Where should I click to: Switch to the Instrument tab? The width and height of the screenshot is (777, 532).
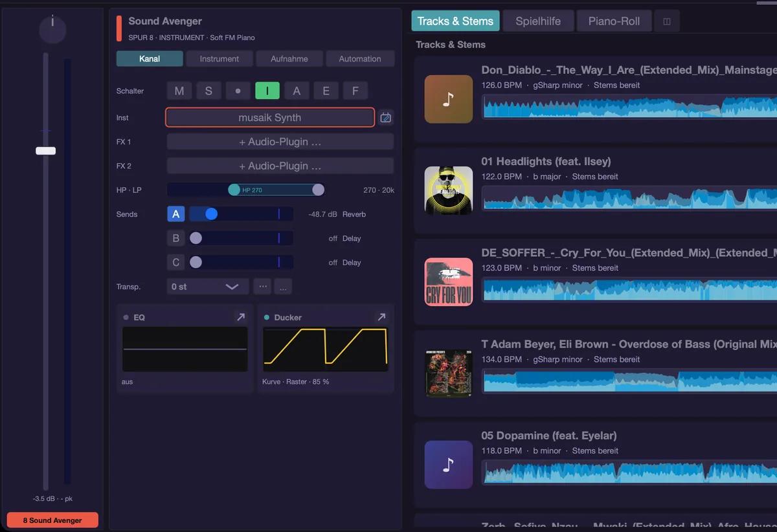point(220,59)
